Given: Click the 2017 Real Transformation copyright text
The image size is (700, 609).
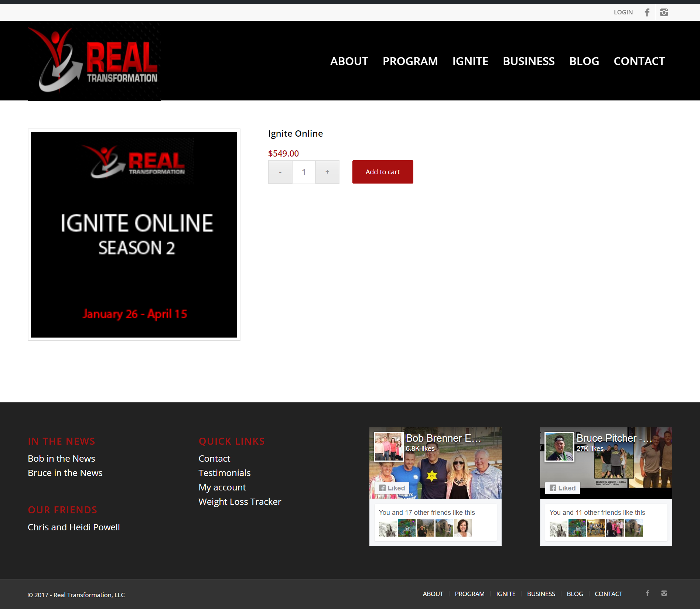Looking at the screenshot, I should [76, 595].
